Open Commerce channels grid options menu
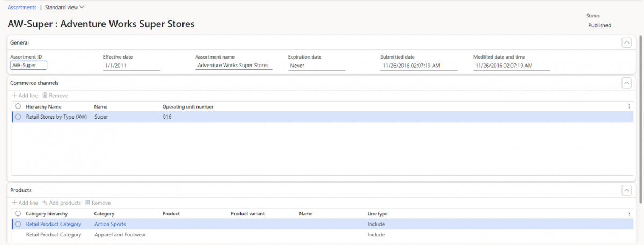 coord(629,106)
